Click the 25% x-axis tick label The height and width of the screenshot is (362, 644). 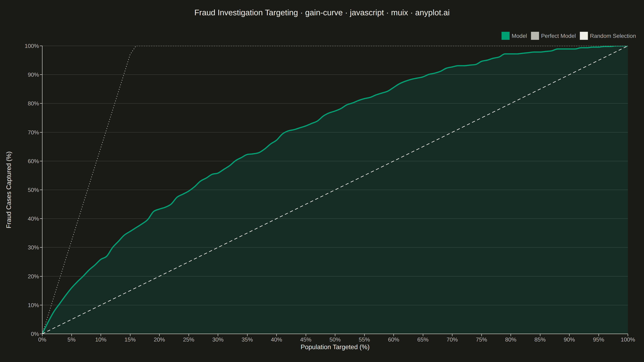click(x=189, y=339)
